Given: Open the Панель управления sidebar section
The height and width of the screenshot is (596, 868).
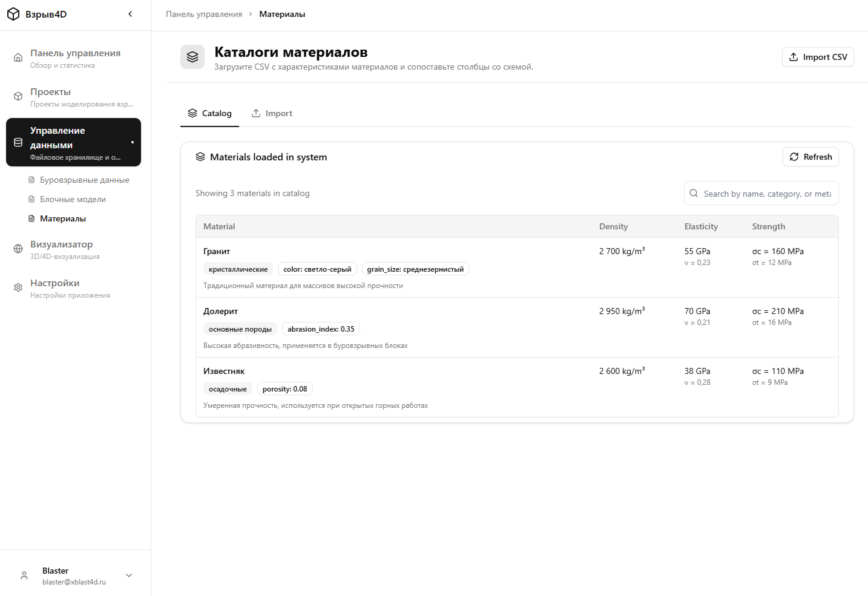Looking at the screenshot, I should pyautogui.click(x=73, y=58).
